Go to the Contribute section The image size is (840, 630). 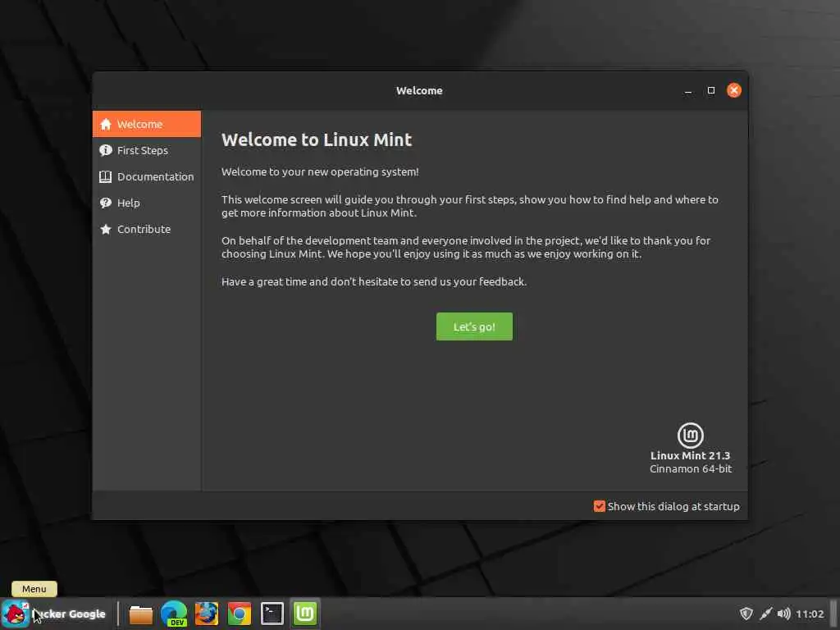147,230
